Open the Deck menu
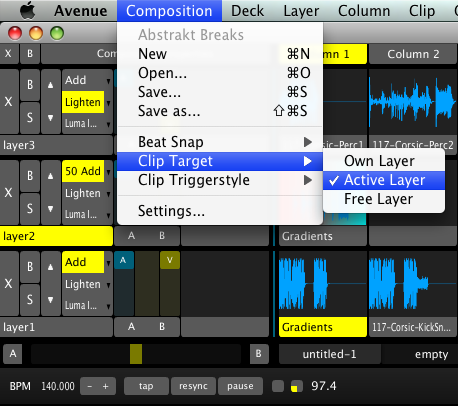The height and width of the screenshot is (406, 458). pyautogui.click(x=247, y=11)
